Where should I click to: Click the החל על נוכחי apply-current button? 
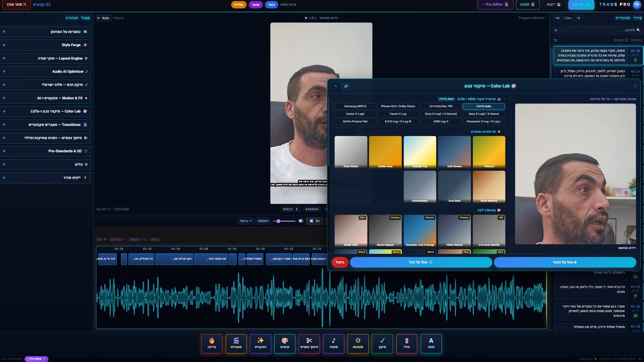coord(565,262)
